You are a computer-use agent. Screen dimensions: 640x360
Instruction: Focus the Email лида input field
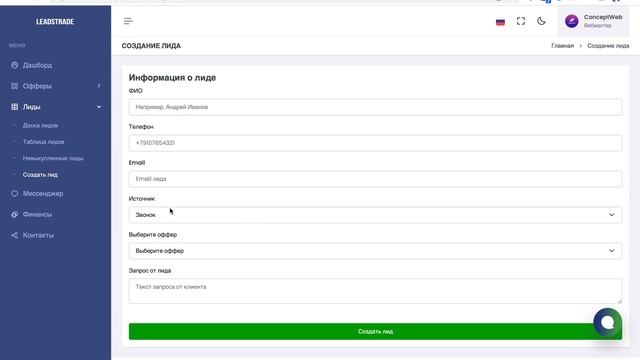(x=376, y=179)
